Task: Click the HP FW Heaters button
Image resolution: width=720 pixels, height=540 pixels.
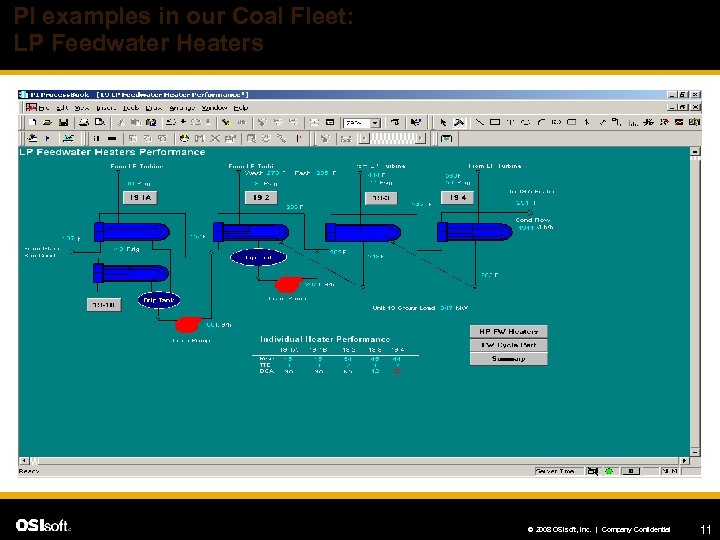Action: [x=508, y=331]
